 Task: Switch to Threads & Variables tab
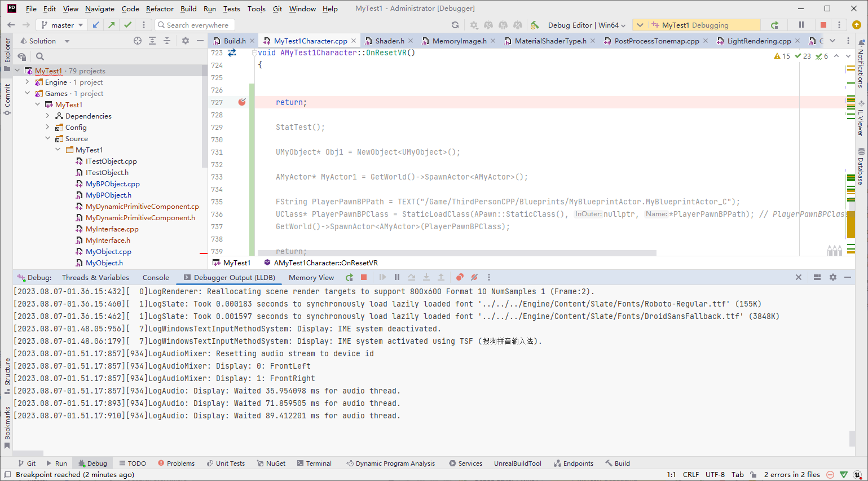pyautogui.click(x=95, y=277)
